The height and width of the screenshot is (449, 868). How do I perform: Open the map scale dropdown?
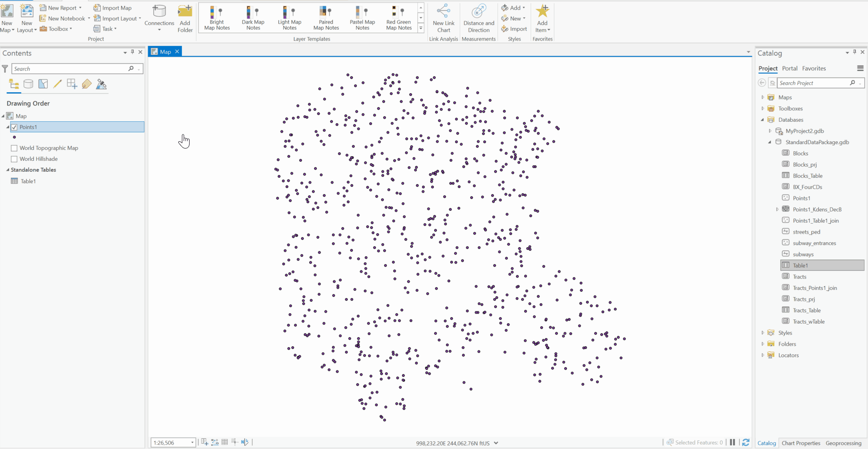coord(192,443)
